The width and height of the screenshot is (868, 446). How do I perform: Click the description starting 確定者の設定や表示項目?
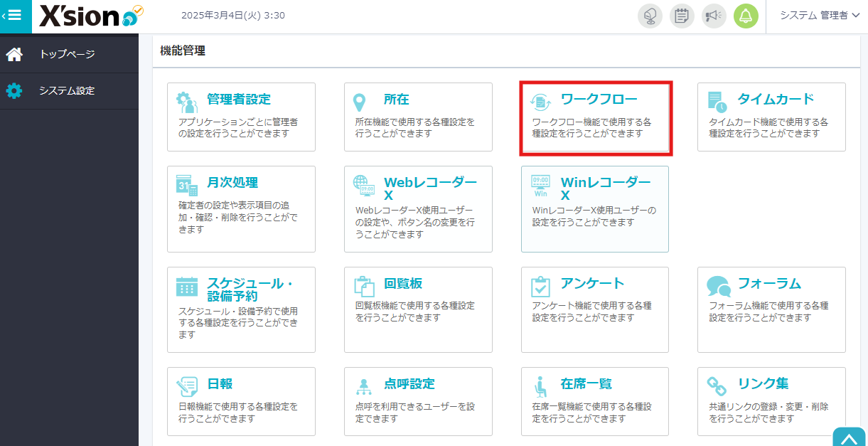point(238,217)
